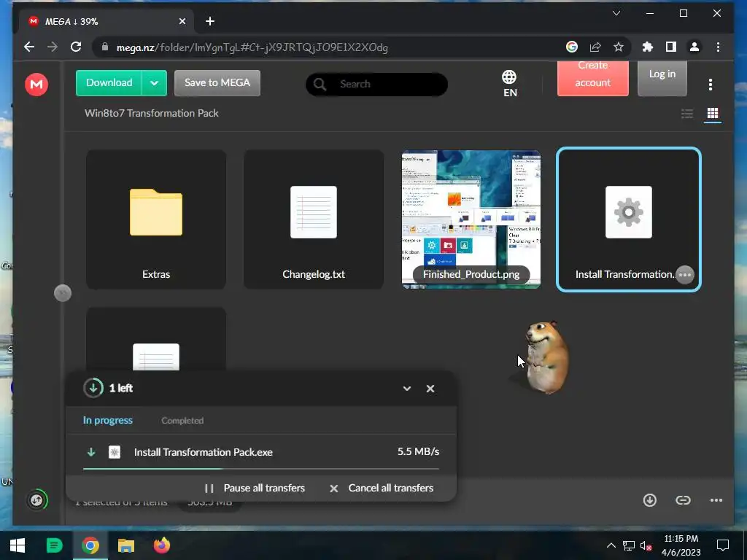Click the share page icon in address bar
Screen dimensions: 747x560
click(595, 47)
